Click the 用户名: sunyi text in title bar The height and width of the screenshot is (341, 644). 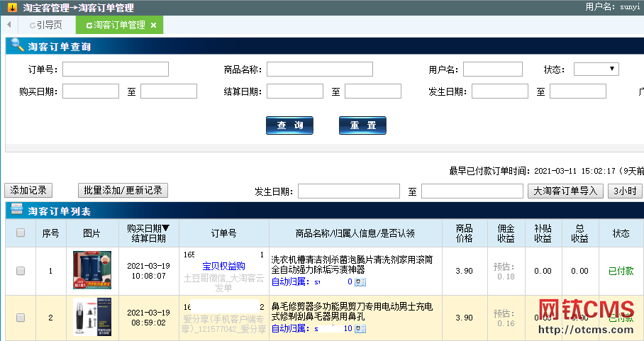612,6
